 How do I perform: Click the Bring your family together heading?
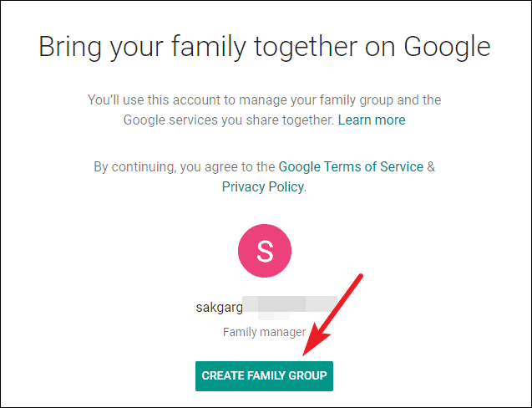[265, 47]
